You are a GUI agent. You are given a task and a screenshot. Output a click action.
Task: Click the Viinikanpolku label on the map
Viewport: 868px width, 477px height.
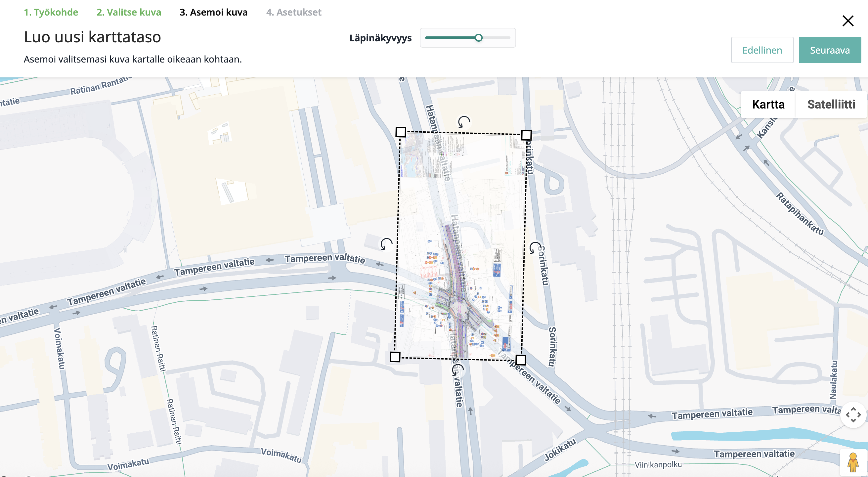point(658,464)
